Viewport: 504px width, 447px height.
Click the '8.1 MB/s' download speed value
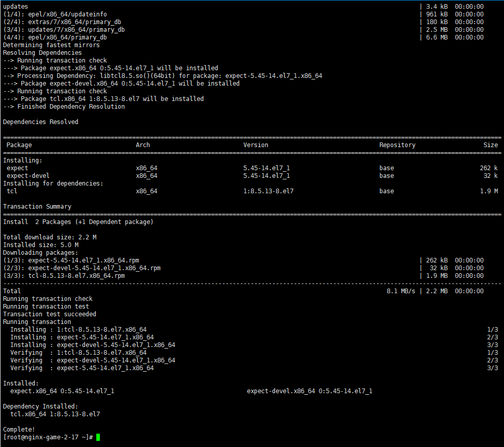click(x=401, y=291)
